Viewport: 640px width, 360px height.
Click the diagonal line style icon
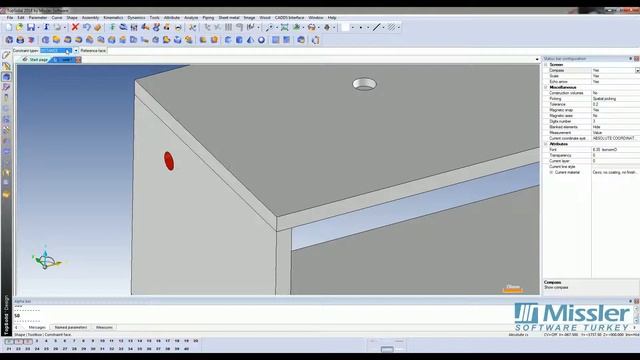click(376, 27)
